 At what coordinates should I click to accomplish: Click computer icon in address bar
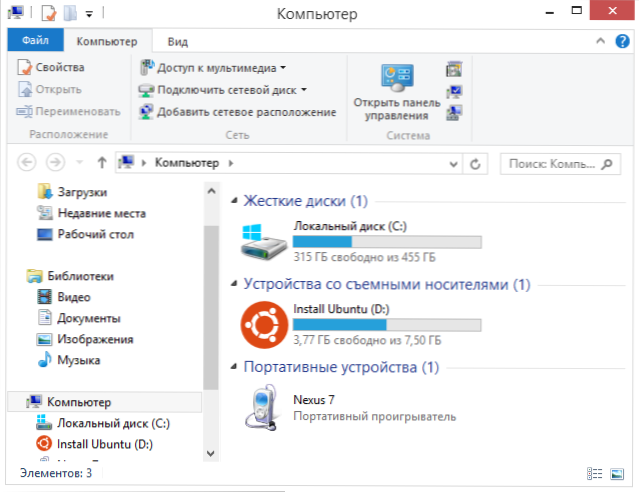(126, 163)
